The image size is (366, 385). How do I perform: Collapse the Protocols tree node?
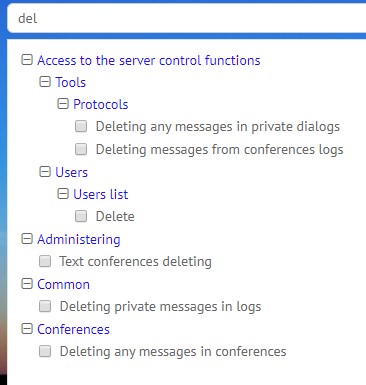click(63, 104)
